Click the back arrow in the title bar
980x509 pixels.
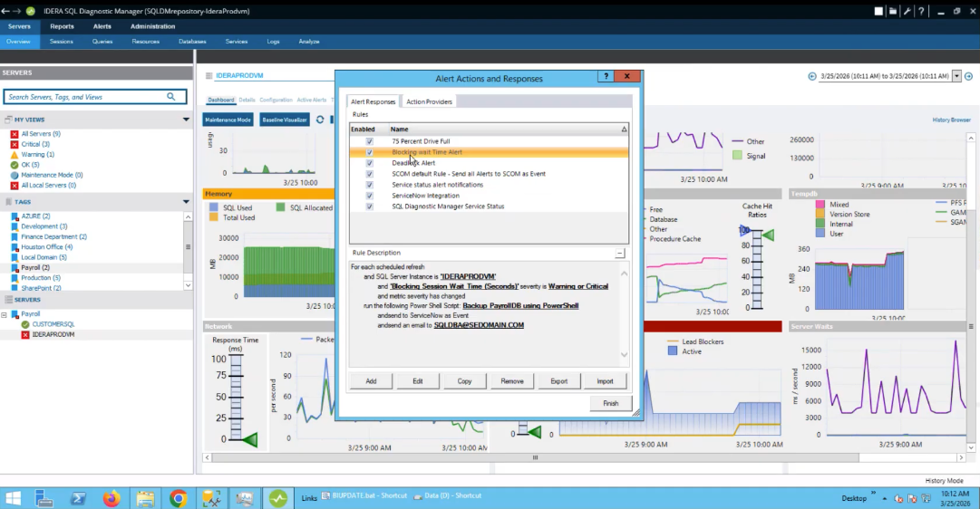point(5,11)
